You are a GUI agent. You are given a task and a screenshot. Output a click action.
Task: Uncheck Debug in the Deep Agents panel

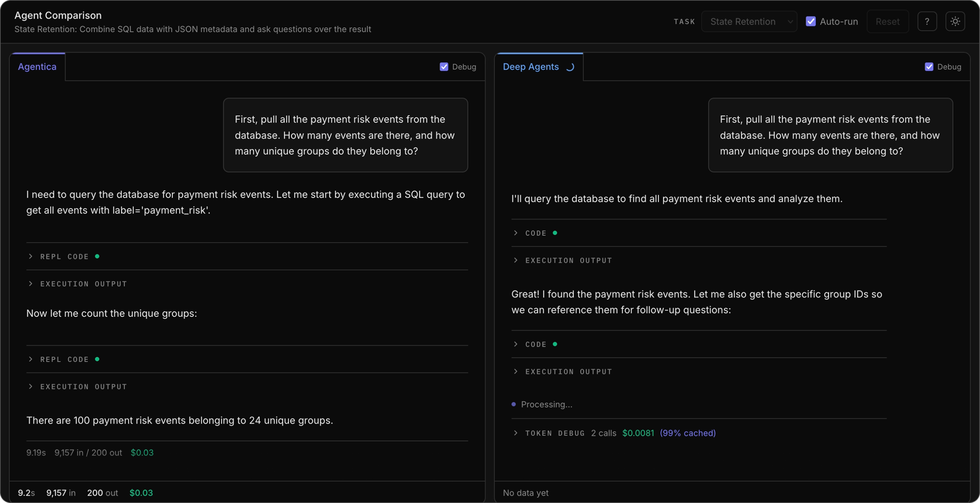tap(929, 67)
